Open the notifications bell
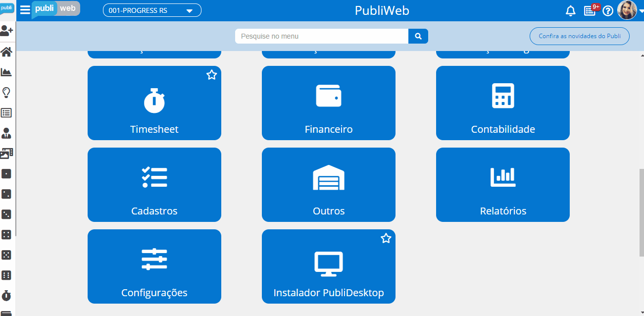Image resolution: width=644 pixels, height=316 pixels. coord(571,11)
